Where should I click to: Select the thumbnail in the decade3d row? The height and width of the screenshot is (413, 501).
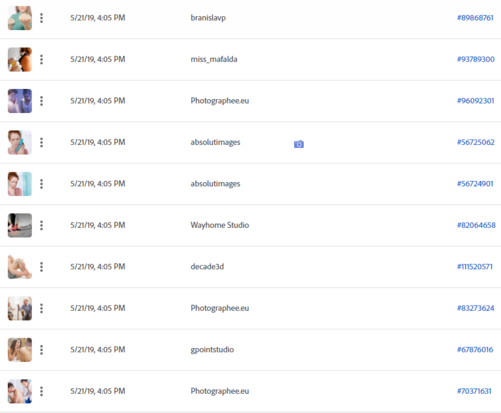coord(20,267)
